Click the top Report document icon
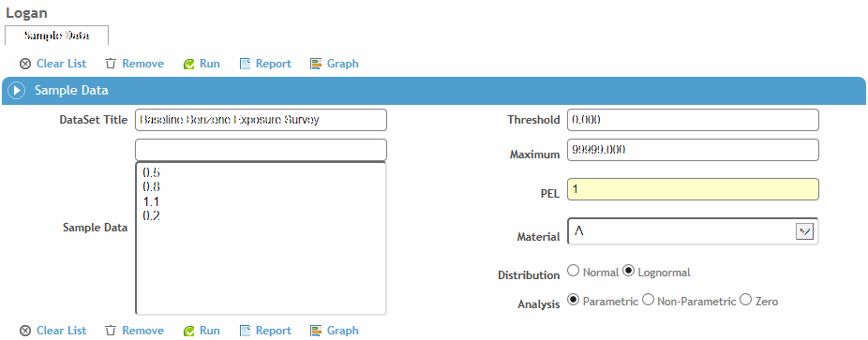The image size is (868, 340). [x=246, y=64]
